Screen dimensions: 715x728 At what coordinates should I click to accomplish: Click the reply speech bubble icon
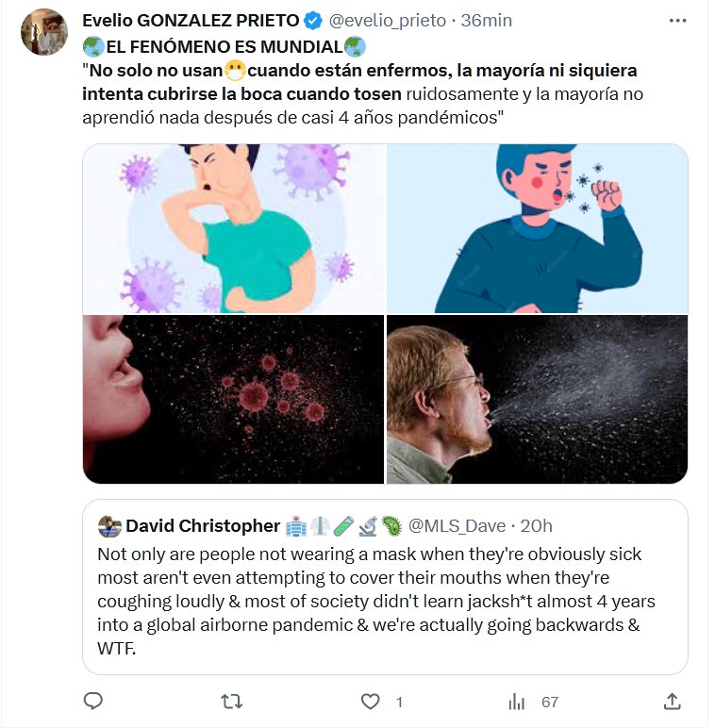[x=93, y=701]
